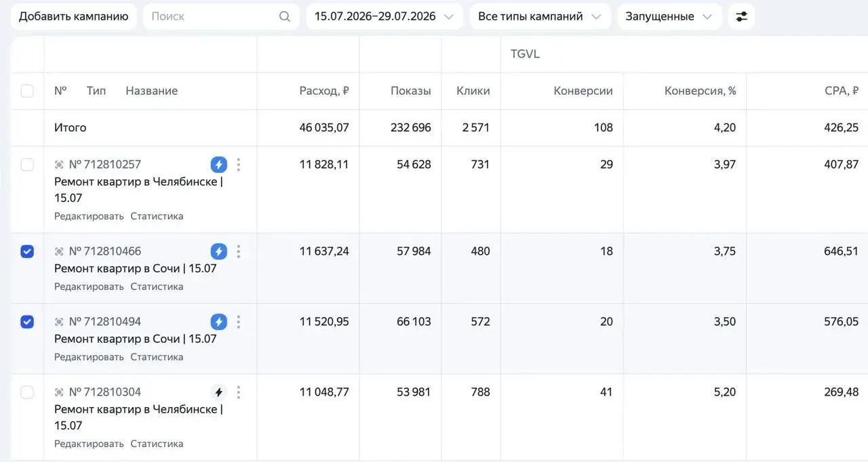
Task: Click the magnifier icon in search box
Action: click(285, 16)
